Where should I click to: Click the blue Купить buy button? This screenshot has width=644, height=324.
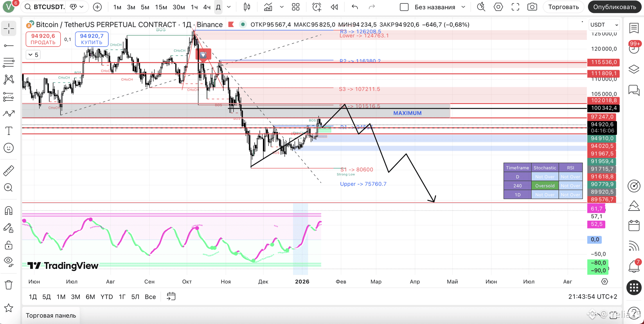coord(92,39)
